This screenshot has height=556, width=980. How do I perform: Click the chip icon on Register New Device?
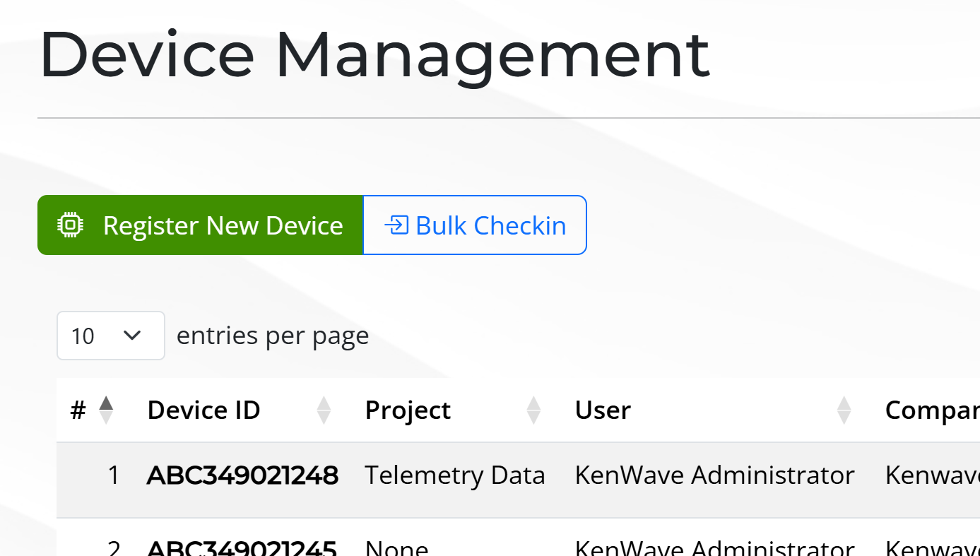pos(70,225)
